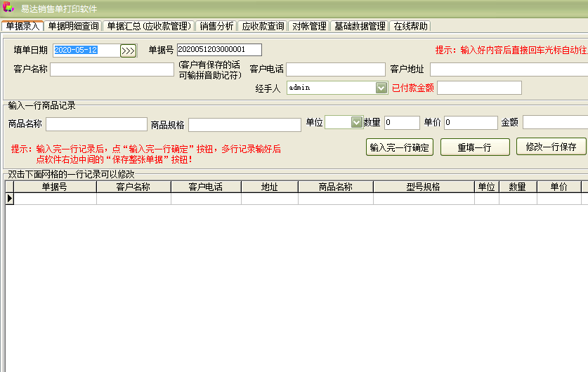The image size is (588, 372).
Task: Click the 经手人 label text
Action: 268,88
